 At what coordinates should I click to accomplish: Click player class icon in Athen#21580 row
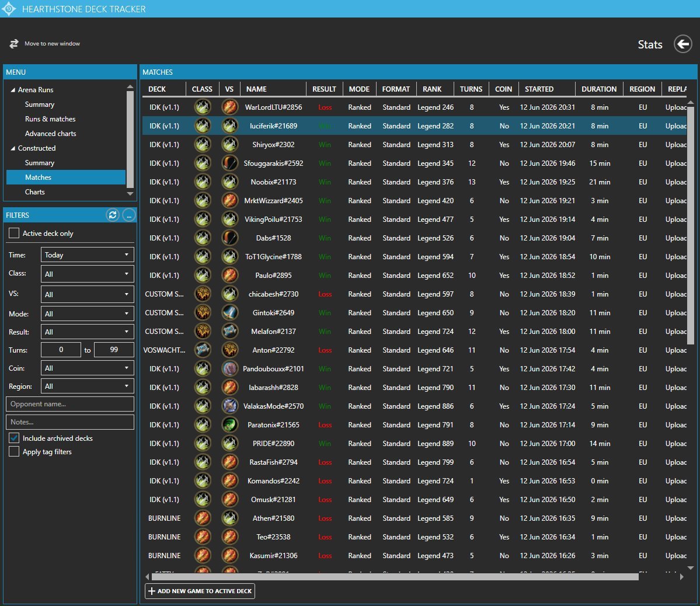203,518
